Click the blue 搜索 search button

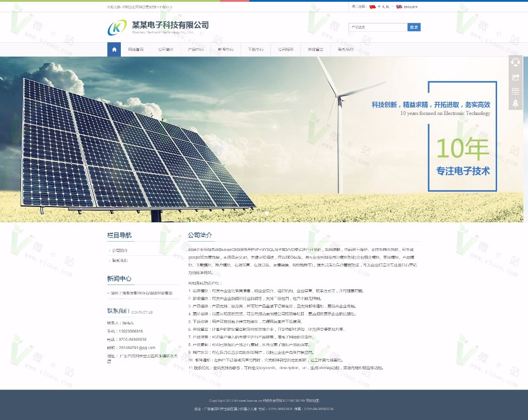414,27
